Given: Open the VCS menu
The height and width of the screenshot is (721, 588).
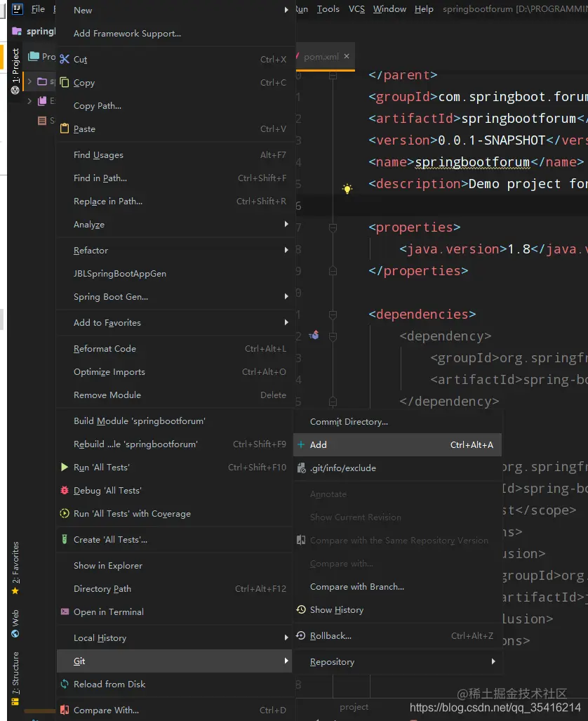Looking at the screenshot, I should (x=356, y=8).
